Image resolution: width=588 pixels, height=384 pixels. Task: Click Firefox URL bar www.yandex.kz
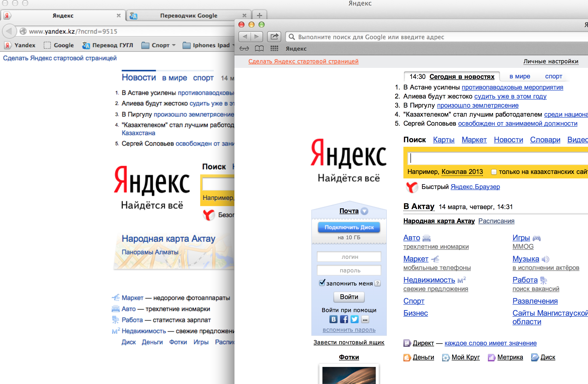(x=126, y=31)
